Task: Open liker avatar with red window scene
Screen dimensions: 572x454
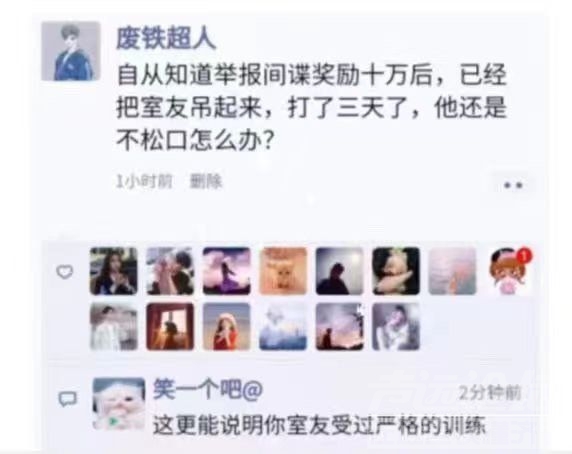Action: click(170, 327)
